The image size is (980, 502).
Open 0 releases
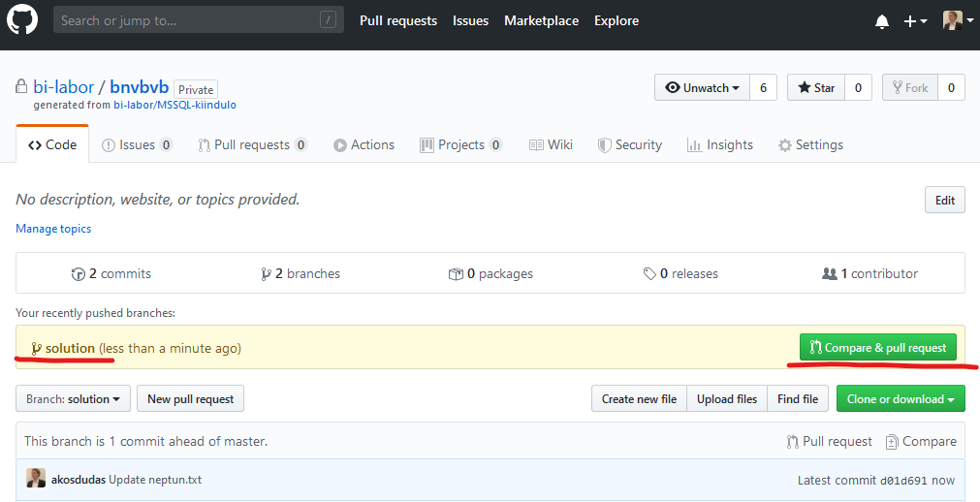(680, 273)
